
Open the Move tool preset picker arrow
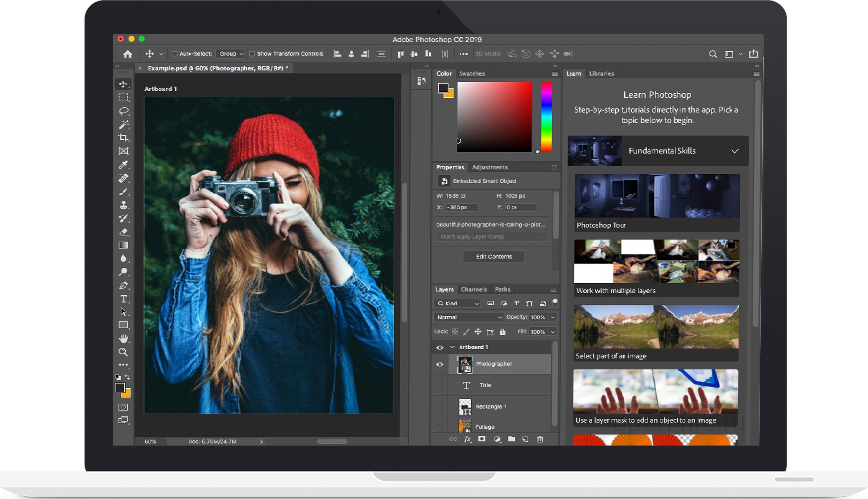(x=161, y=54)
